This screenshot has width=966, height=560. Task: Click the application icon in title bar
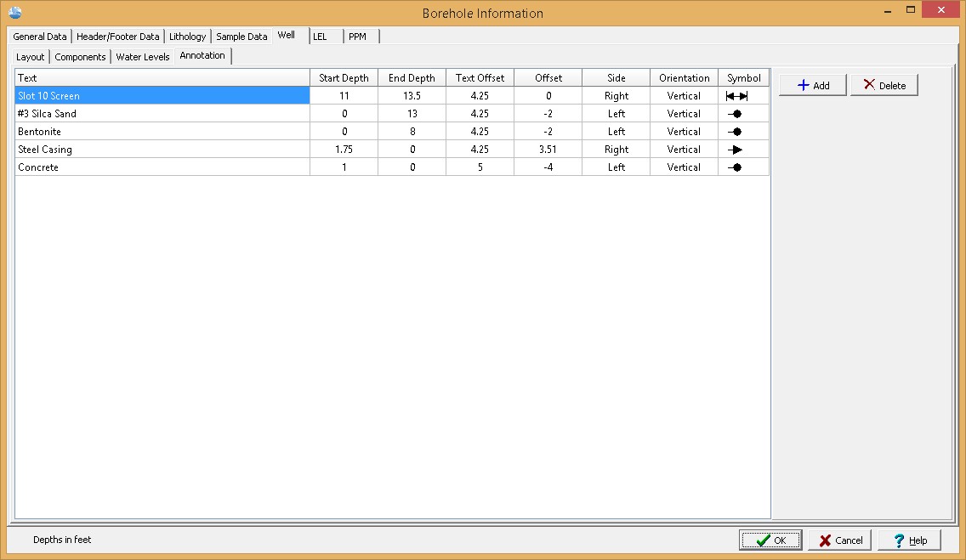[x=14, y=13]
